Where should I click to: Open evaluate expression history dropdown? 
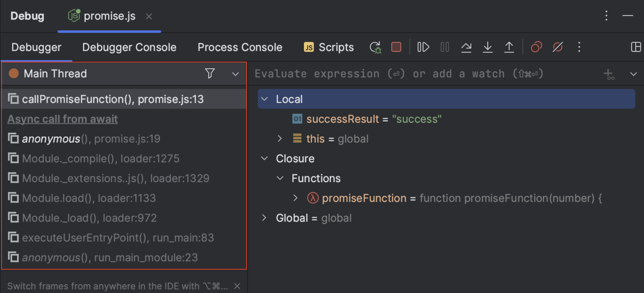click(634, 74)
